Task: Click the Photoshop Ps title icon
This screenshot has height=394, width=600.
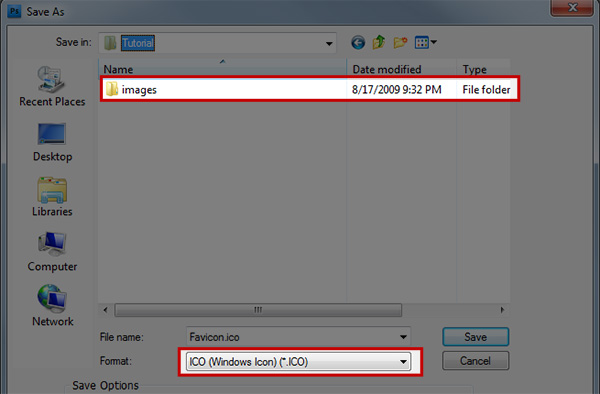Action: 14,11
